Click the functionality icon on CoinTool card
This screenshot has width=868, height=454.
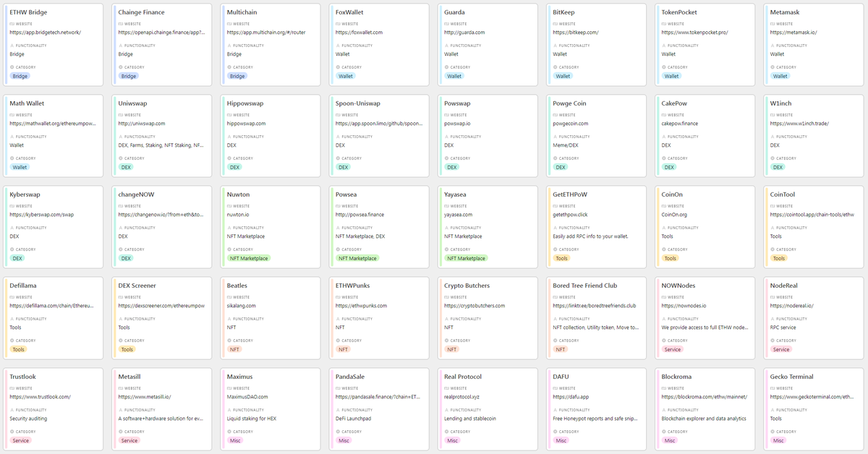click(x=772, y=228)
